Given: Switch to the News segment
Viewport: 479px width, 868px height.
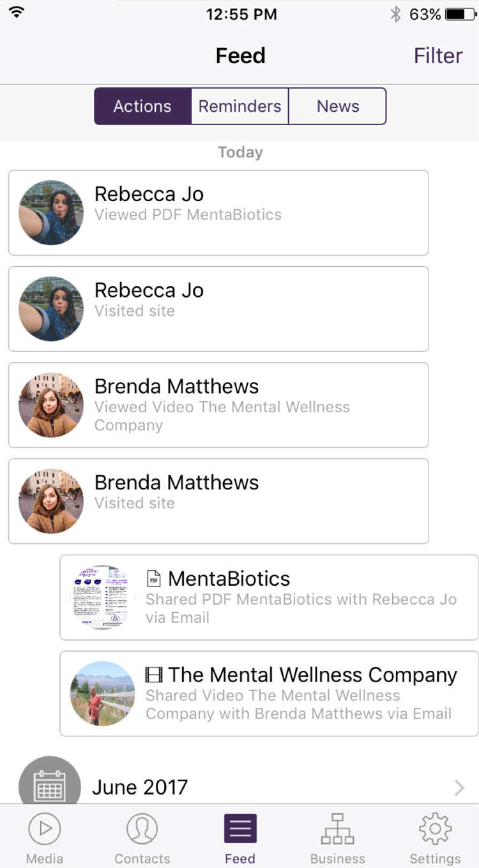Looking at the screenshot, I should click(x=338, y=106).
